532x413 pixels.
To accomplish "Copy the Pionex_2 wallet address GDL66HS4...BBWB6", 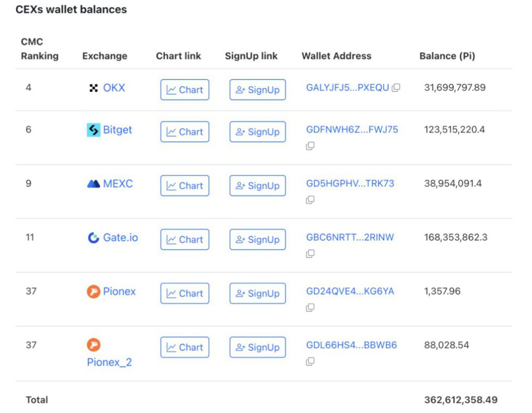I will click(310, 362).
